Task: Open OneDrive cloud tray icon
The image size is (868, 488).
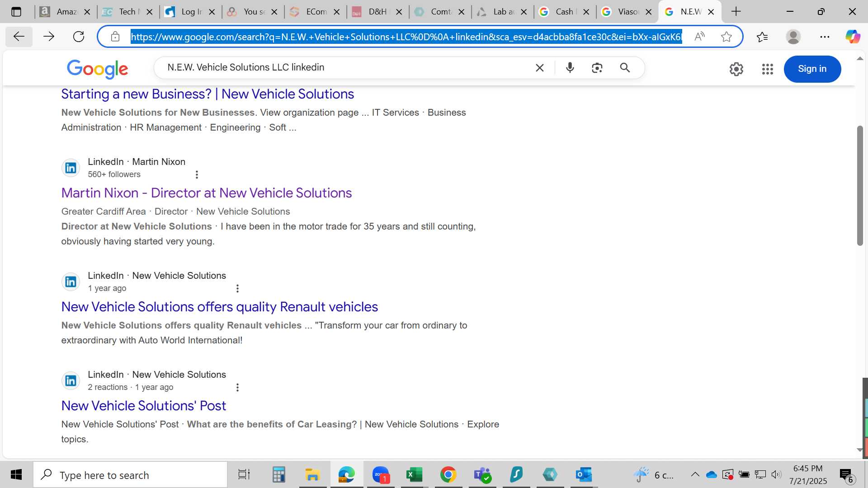Action: pyautogui.click(x=712, y=475)
